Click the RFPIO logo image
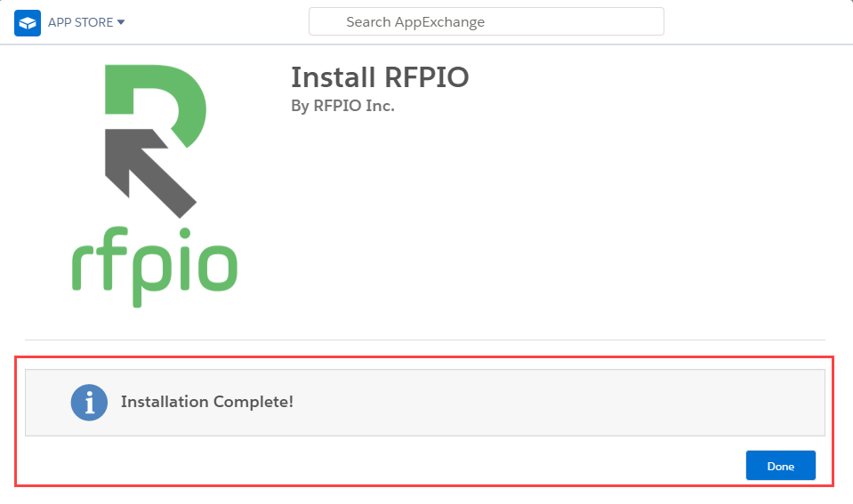 pyautogui.click(x=155, y=186)
